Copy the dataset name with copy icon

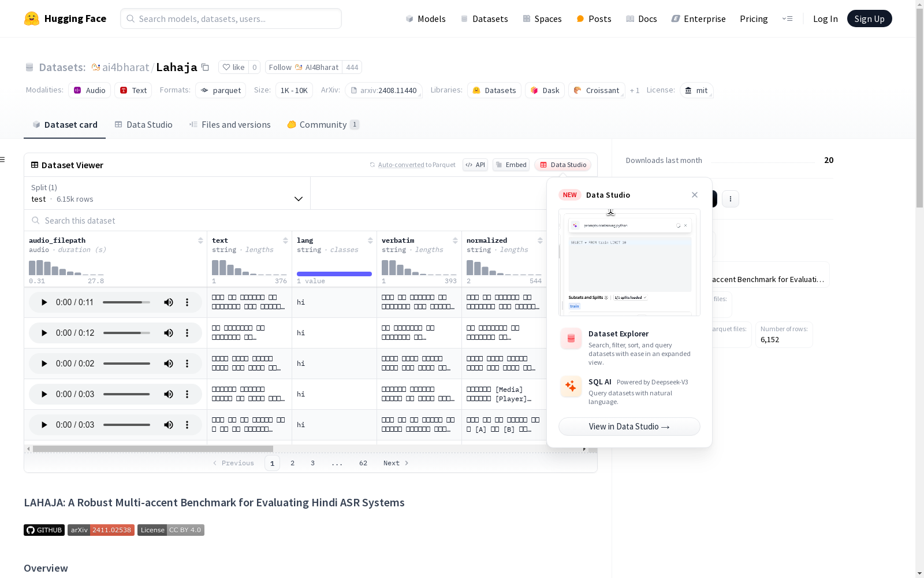pyautogui.click(x=205, y=67)
